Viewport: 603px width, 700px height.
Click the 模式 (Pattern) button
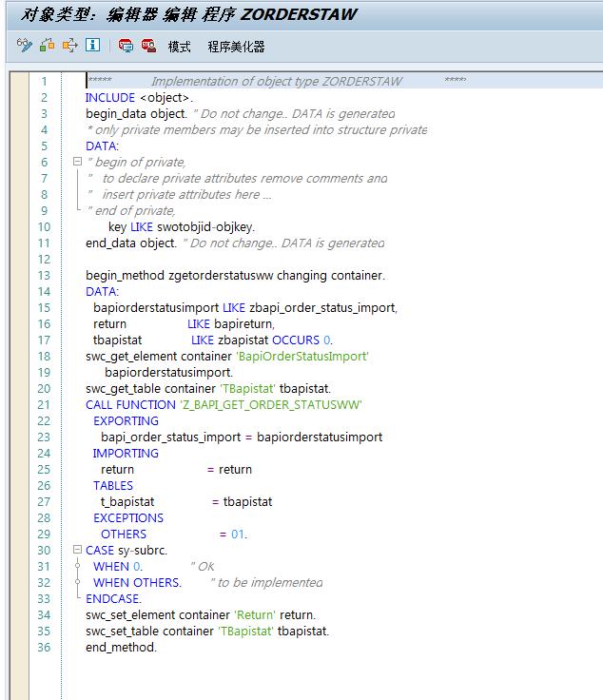point(180,46)
